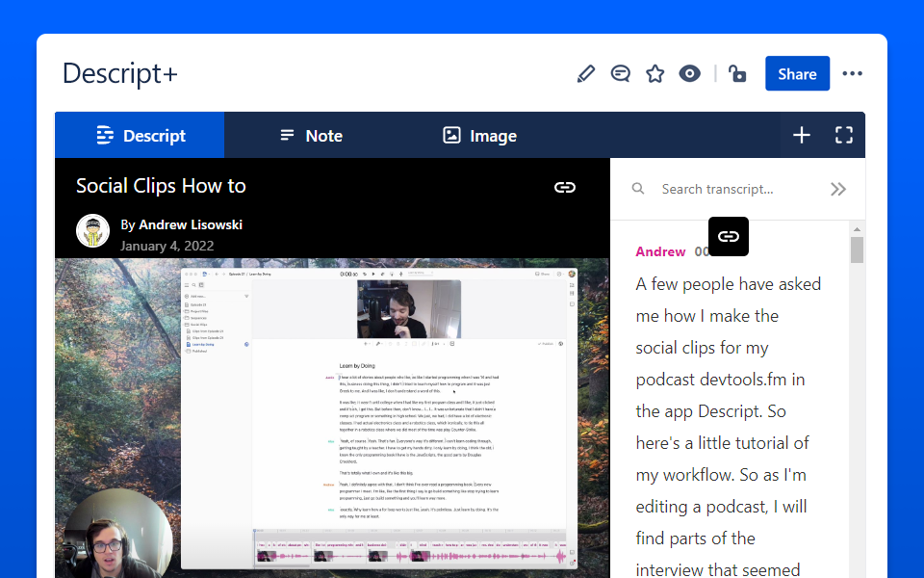The image size is (924, 578).
Task: Click the Descript+ page title
Action: pos(119,74)
